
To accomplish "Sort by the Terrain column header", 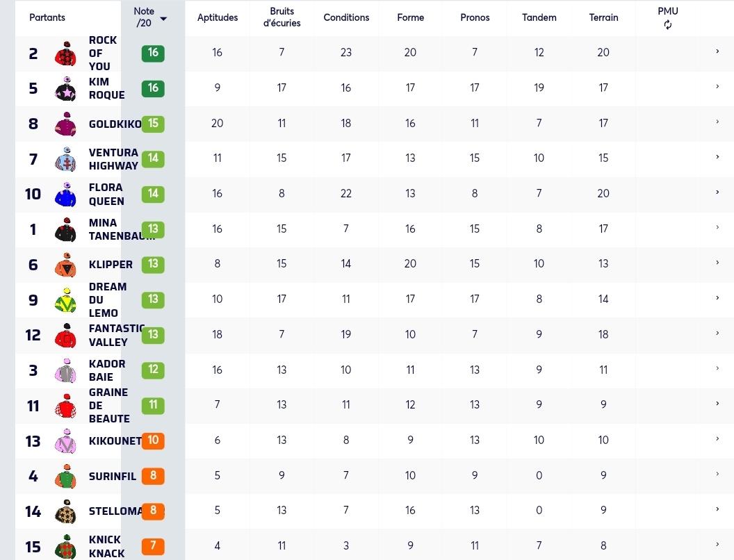I will click(x=603, y=17).
